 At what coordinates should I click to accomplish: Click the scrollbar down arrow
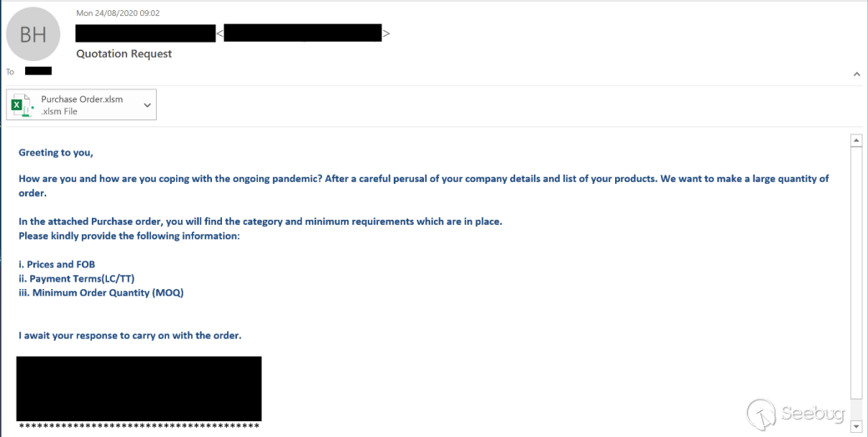pos(855,426)
